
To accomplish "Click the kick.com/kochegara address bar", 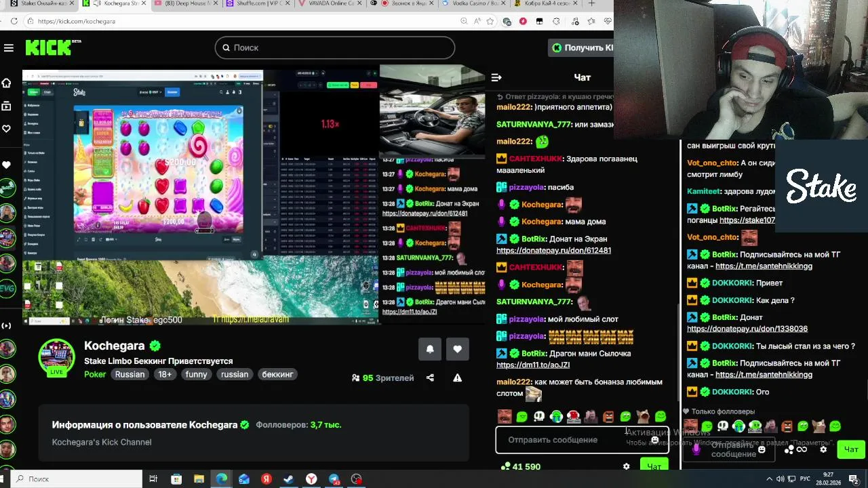I will click(x=244, y=21).
